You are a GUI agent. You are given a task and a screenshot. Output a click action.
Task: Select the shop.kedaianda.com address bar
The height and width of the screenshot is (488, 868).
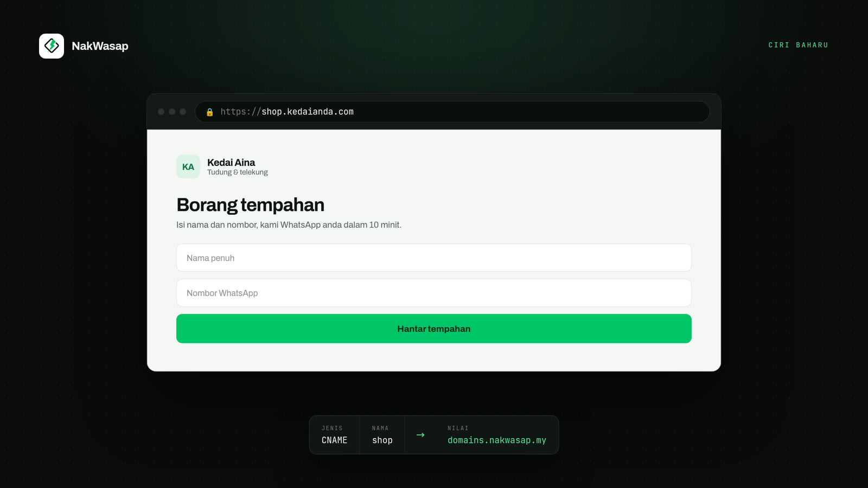pyautogui.click(x=452, y=112)
